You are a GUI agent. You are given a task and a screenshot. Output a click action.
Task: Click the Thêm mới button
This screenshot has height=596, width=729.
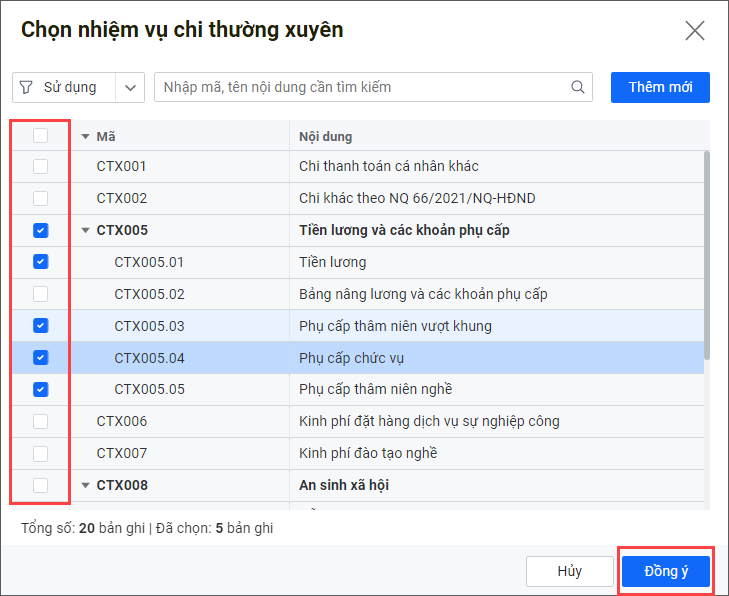tap(660, 87)
